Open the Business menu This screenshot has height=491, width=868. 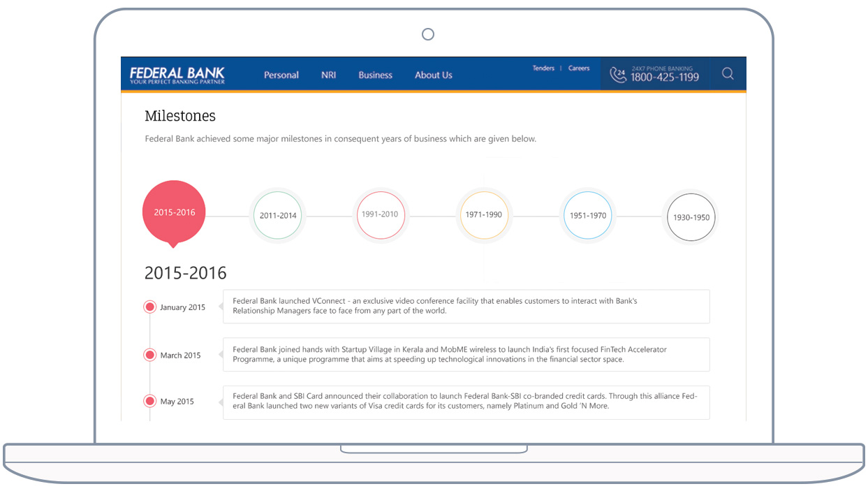[376, 75]
